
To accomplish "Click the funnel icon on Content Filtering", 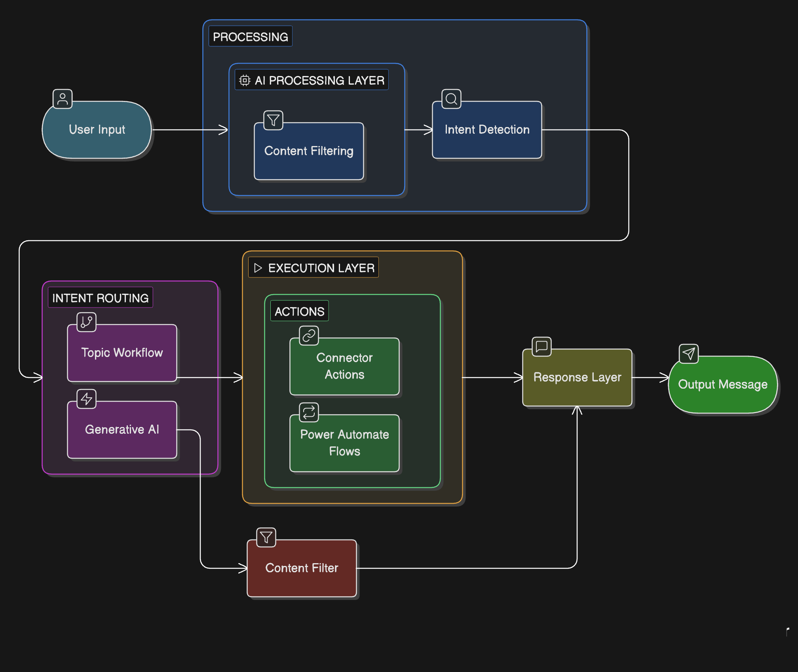I will [x=273, y=120].
